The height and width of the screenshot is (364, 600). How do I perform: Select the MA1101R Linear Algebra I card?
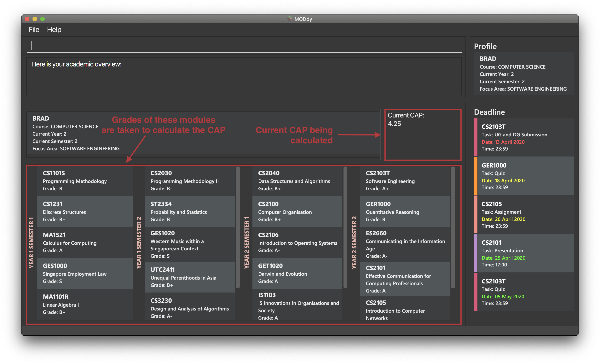(x=85, y=304)
